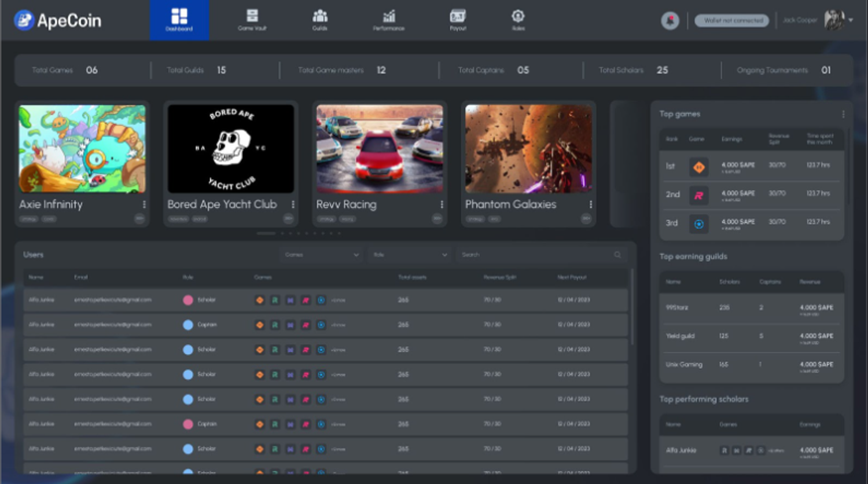This screenshot has height=484, width=868.
Task: Open Axie Infinity card's three-dot menu
Action: (x=144, y=204)
